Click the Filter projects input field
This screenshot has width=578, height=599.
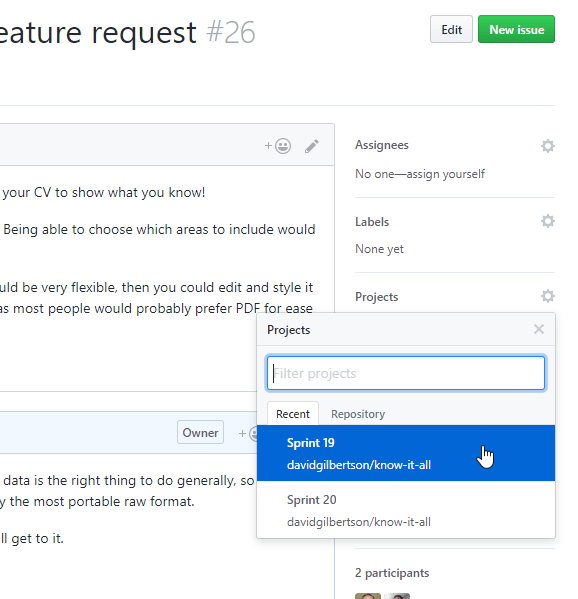click(406, 373)
